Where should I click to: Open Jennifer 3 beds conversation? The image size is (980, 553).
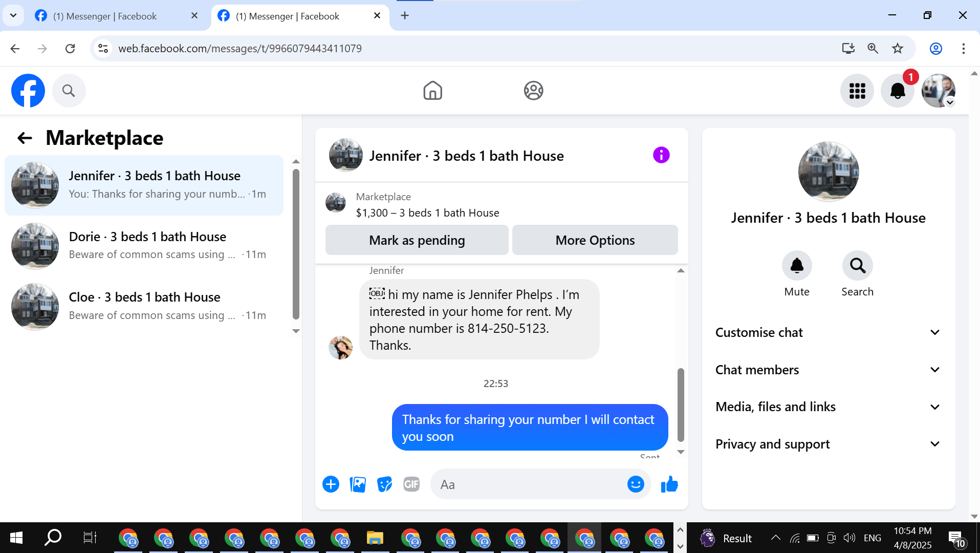[144, 185]
